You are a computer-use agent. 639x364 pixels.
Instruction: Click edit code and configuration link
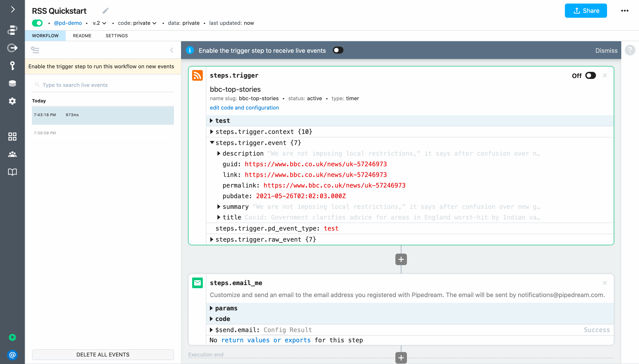(244, 108)
